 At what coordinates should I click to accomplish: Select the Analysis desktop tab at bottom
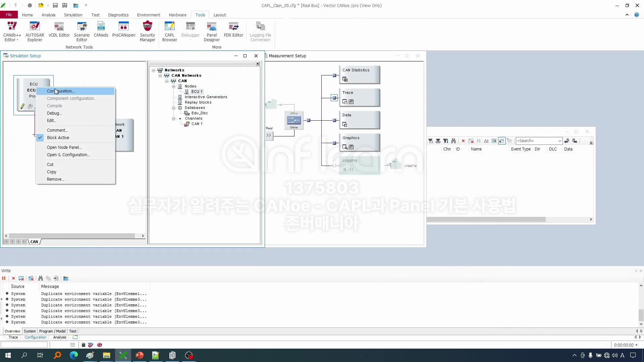coord(60,337)
